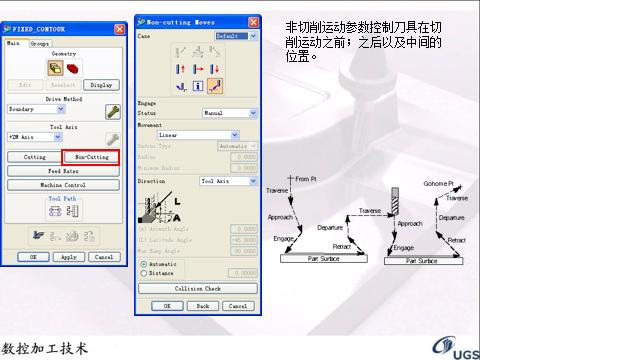Click the L and A direction diagram
The height and width of the screenshot is (360, 640).
pyautogui.click(x=160, y=207)
